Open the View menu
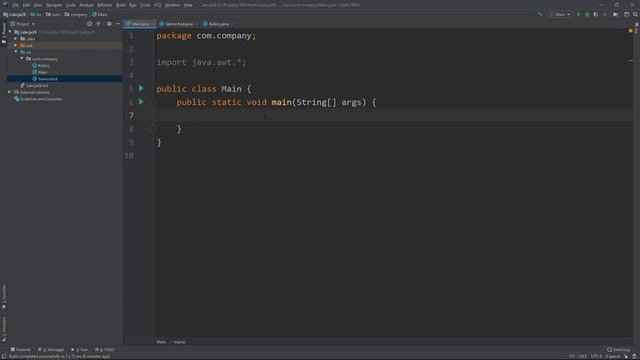Screen dimensions: 640x360 pos(38,5)
